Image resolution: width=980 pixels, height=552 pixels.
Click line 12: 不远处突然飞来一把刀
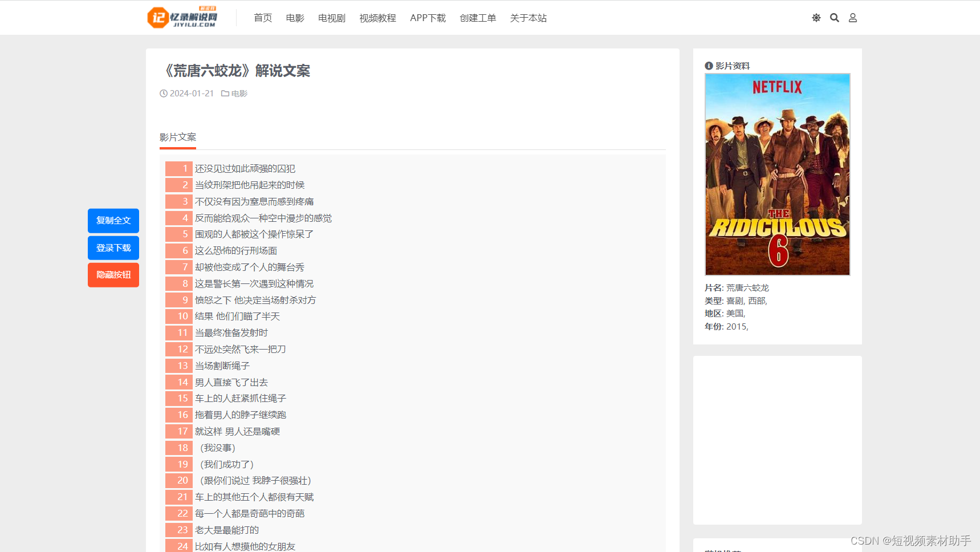pyautogui.click(x=241, y=350)
